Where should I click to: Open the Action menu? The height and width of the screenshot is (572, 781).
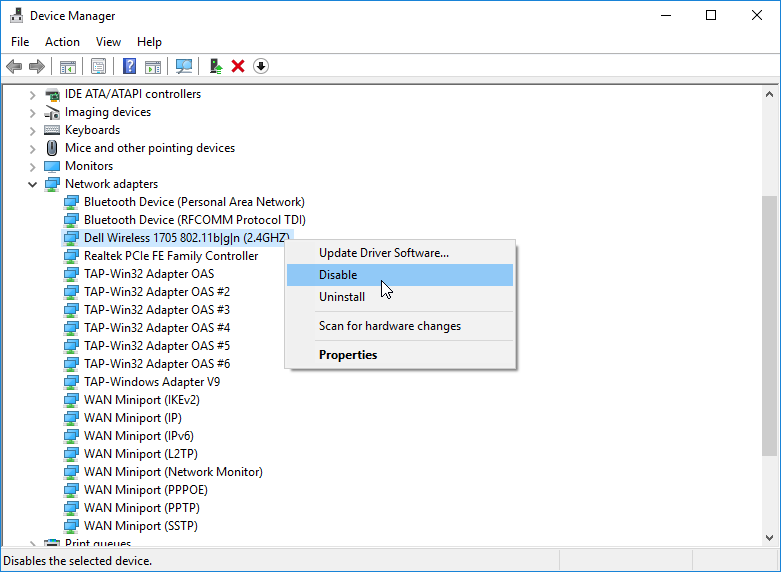pyautogui.click(x=62, y=42)
